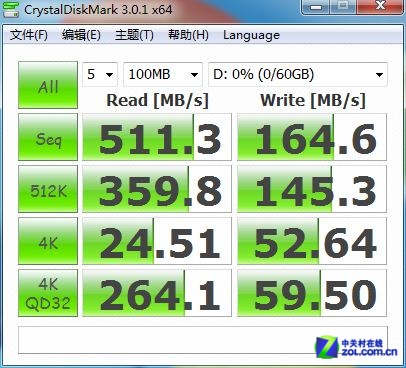Open the 帮助(H) menu

pyautogui.click(x=188, y=35)
